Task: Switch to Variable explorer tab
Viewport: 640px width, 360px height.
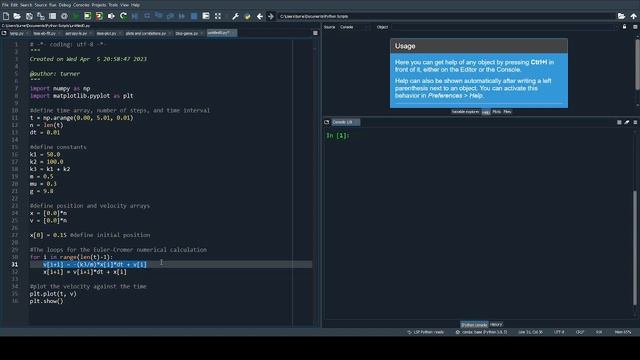Action: (x=465, y=112)
